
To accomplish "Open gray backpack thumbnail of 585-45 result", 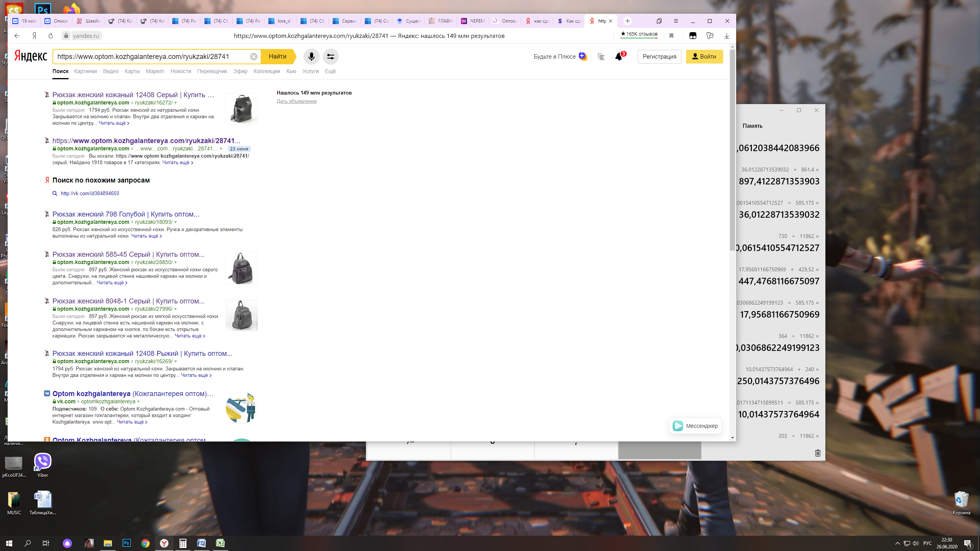I will [x=242, y=268].
